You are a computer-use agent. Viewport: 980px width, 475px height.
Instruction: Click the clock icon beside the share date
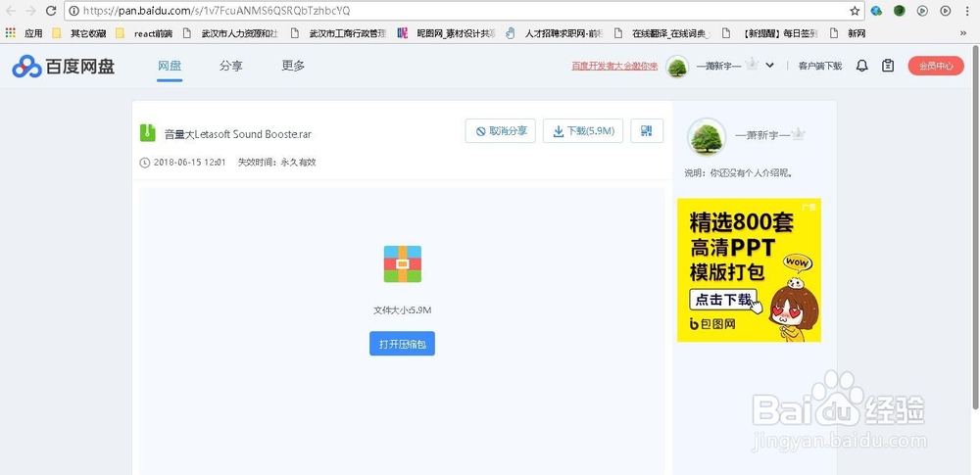(x=145, y=163)
